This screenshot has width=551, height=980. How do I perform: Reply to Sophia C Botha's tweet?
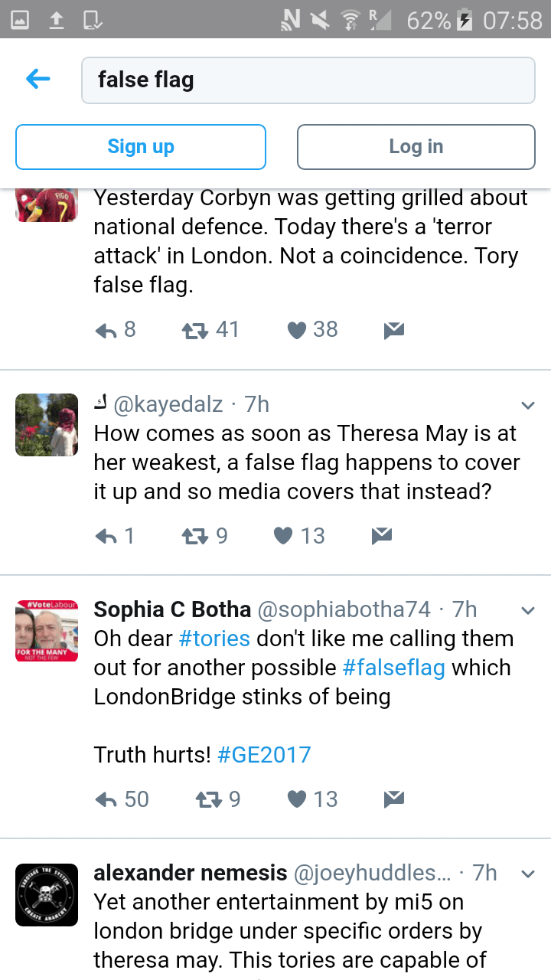click(x=106, y=799)
